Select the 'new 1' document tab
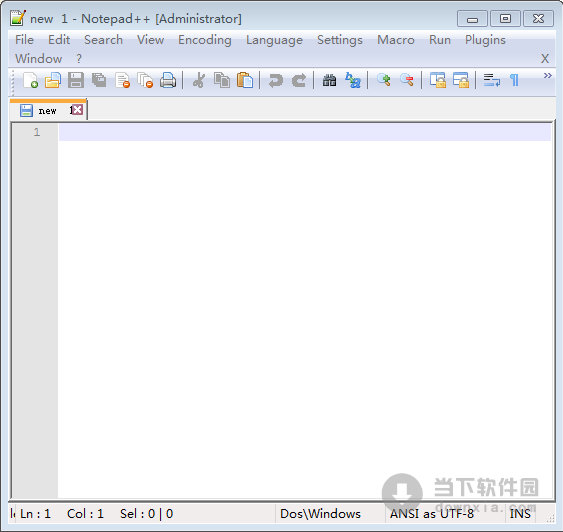This screenshot has width=563, height=532. tap(47, 110)
